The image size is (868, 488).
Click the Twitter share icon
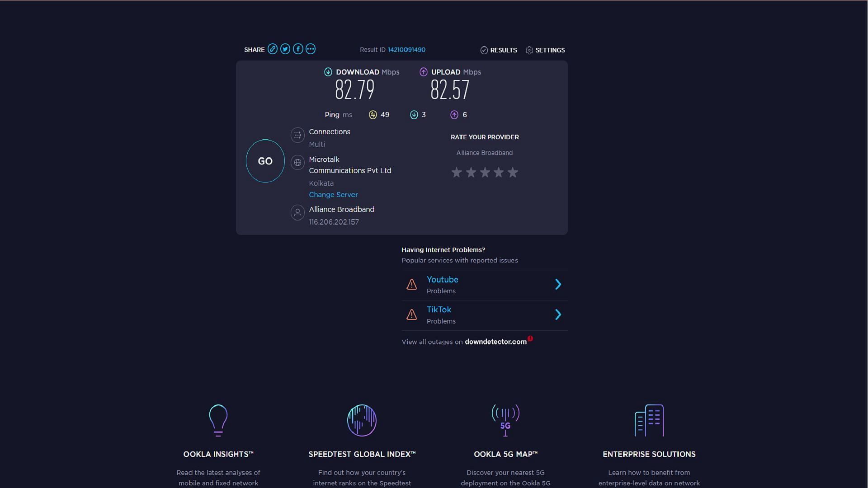click(x=286, y=49)
